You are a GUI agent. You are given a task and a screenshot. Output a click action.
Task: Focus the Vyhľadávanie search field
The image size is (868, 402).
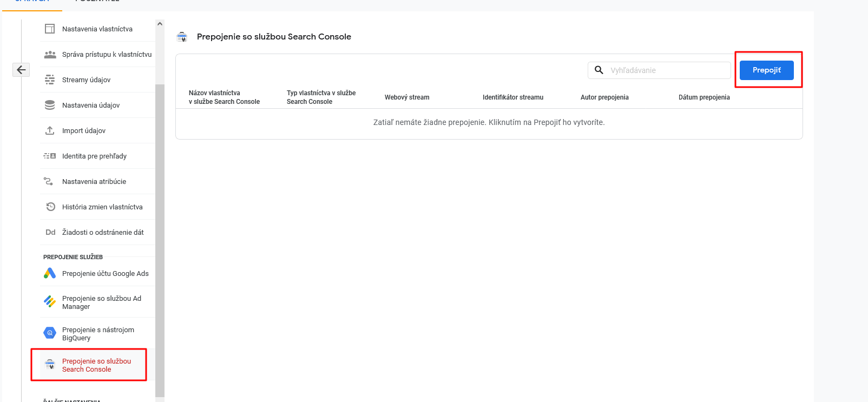click(x=659, y=70)
